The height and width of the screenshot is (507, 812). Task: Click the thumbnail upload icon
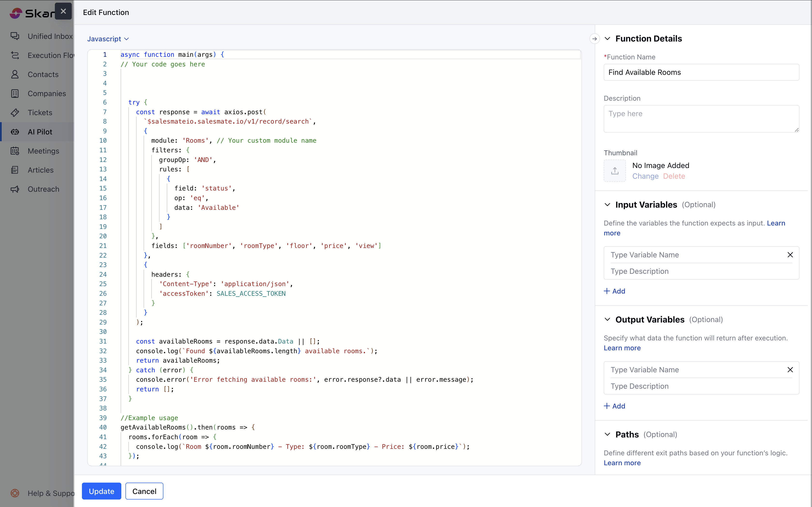(614, 171)
